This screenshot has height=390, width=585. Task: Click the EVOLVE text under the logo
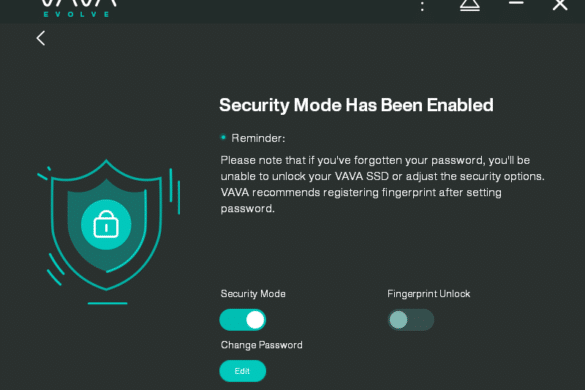click(76, 14)
